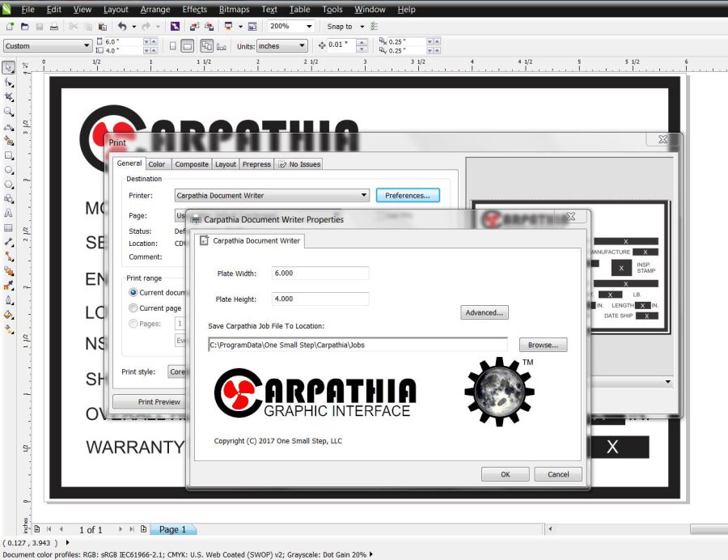Open the Effects menu
This screenshot has width=728, height=560.
(194, 9)
